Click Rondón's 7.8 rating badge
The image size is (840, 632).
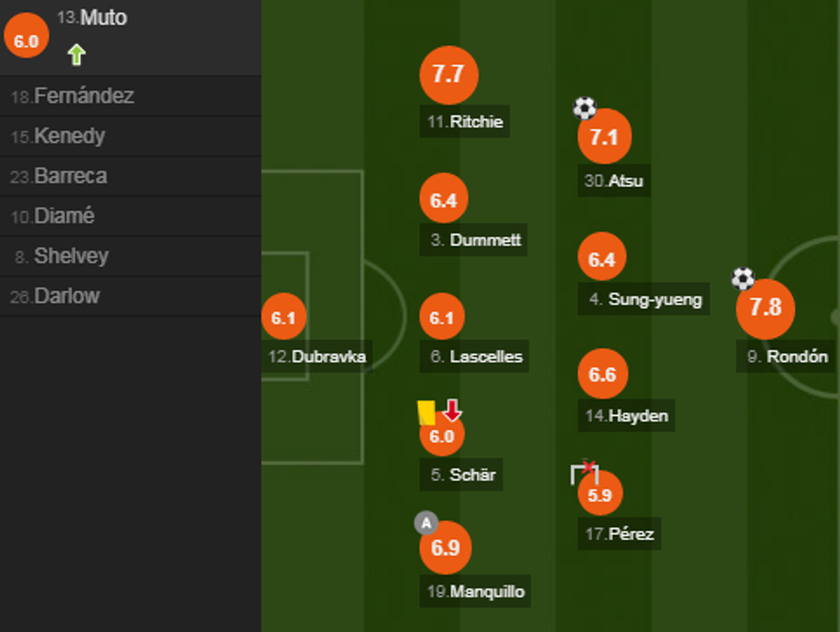coord(765,308)
